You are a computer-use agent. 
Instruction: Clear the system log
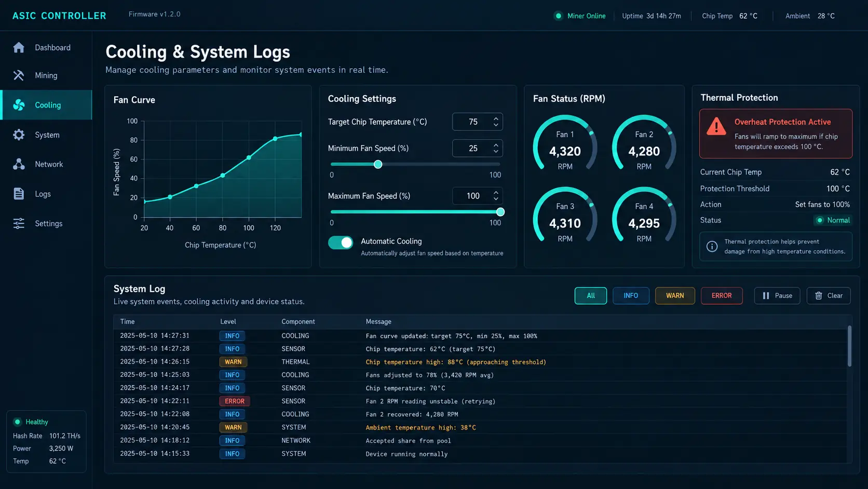point(829,296)
